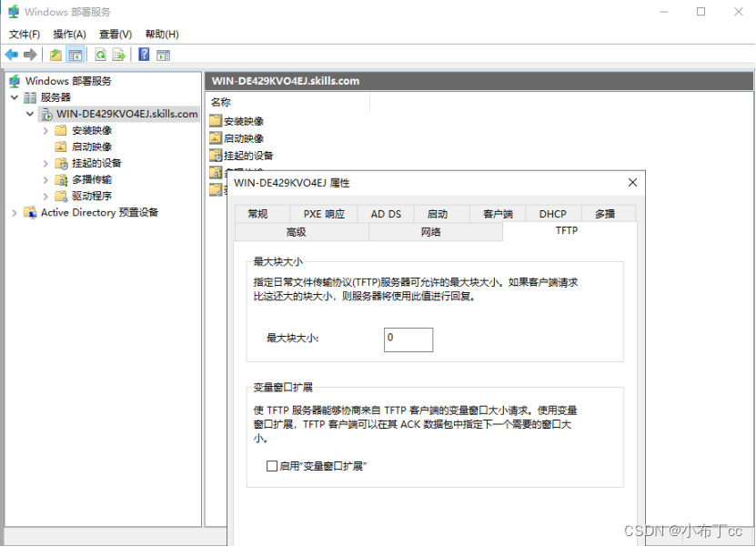The width and height of the screenshot is (756, 547).
Task: Click the Export list toolbar icon
Action: click(x=118, y=55)
